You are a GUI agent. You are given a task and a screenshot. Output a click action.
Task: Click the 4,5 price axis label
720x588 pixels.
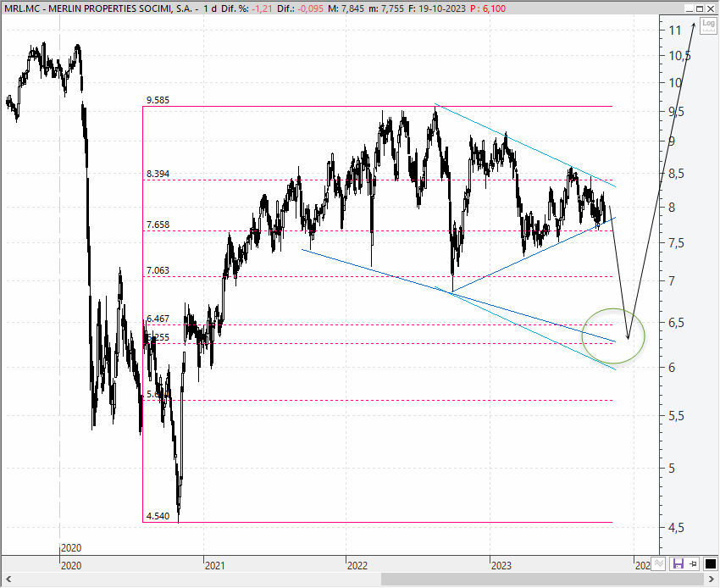[x=676, y=529]
